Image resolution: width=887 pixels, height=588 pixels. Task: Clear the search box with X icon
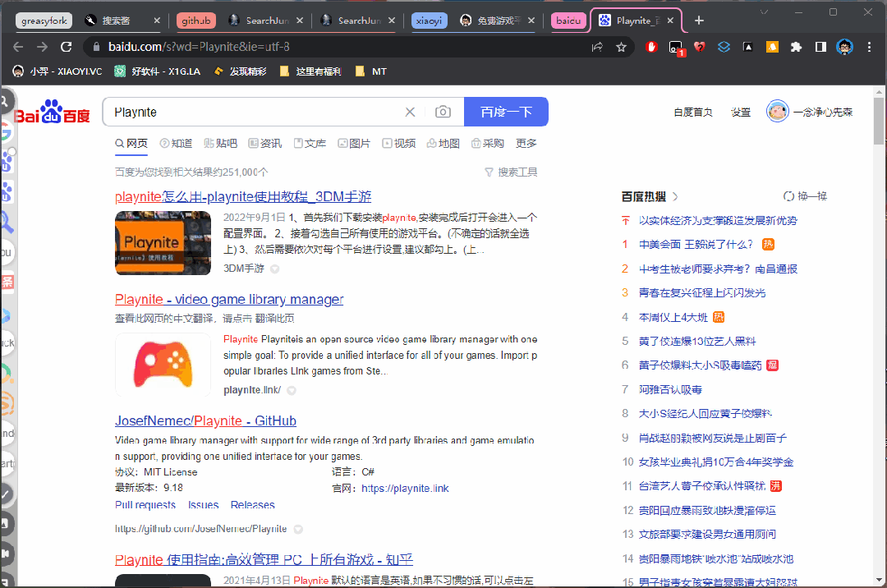[x=411, y=112]
